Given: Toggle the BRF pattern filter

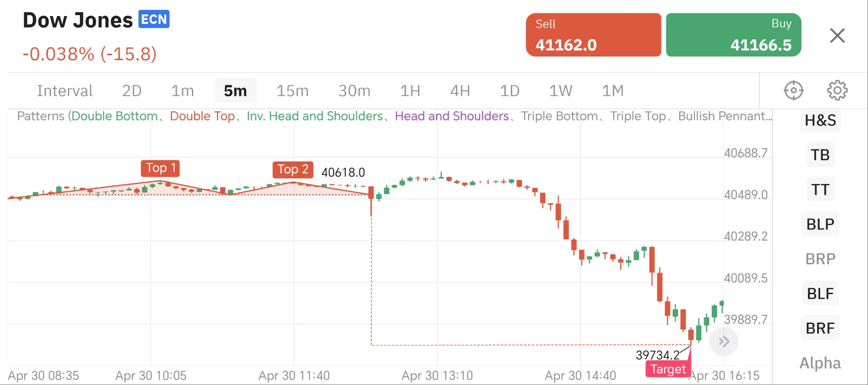Looking at the screenshot, I should click(820, 329).
